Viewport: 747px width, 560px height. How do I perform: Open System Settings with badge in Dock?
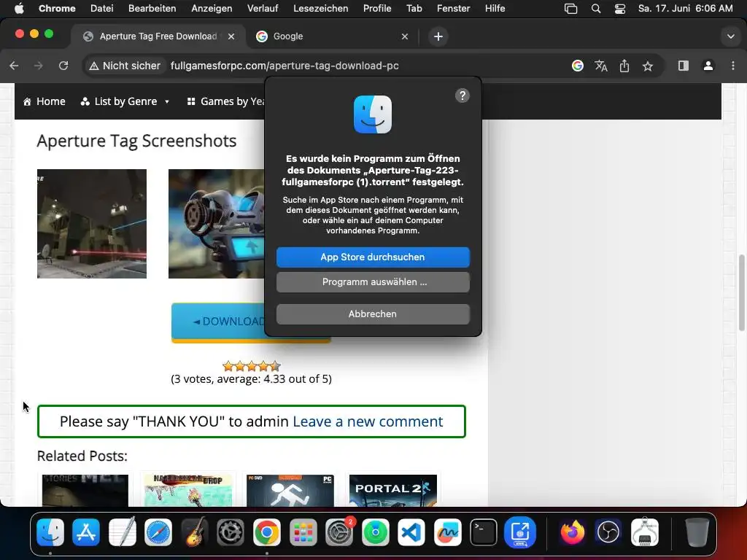[339, 532]
